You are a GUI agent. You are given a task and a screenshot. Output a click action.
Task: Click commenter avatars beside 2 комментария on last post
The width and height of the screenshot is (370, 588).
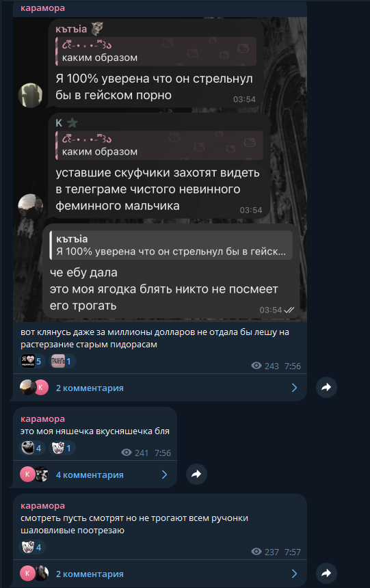coord(34,574)
